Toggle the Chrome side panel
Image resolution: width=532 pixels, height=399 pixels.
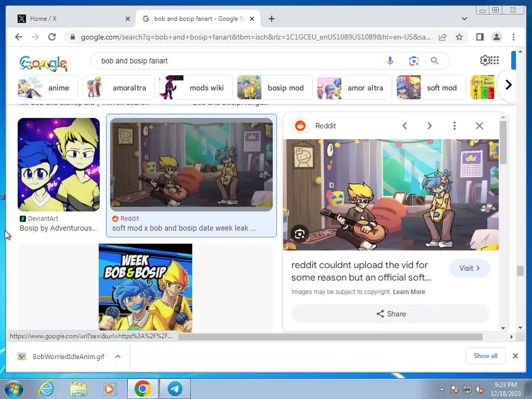[x=480, y=37]
